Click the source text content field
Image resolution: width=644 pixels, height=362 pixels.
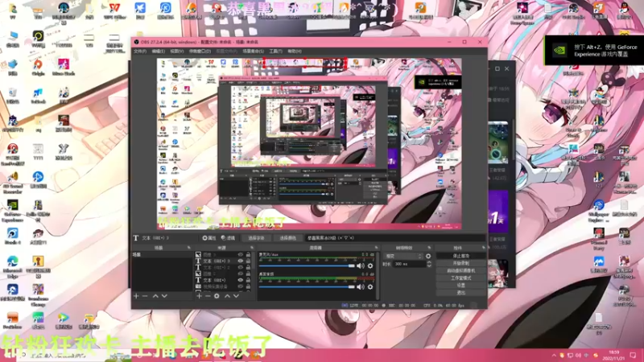point(394,238)
